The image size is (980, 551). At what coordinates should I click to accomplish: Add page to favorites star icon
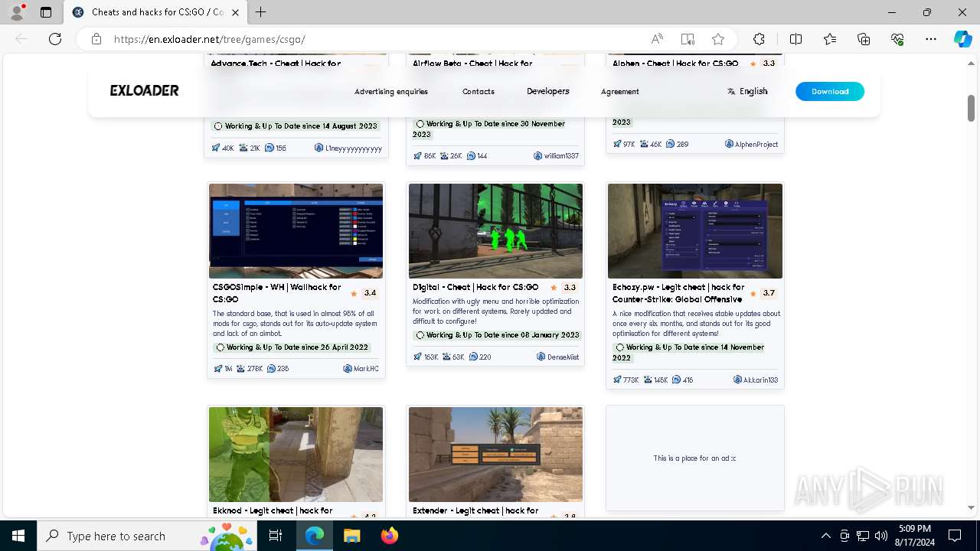tap(718, 39)
